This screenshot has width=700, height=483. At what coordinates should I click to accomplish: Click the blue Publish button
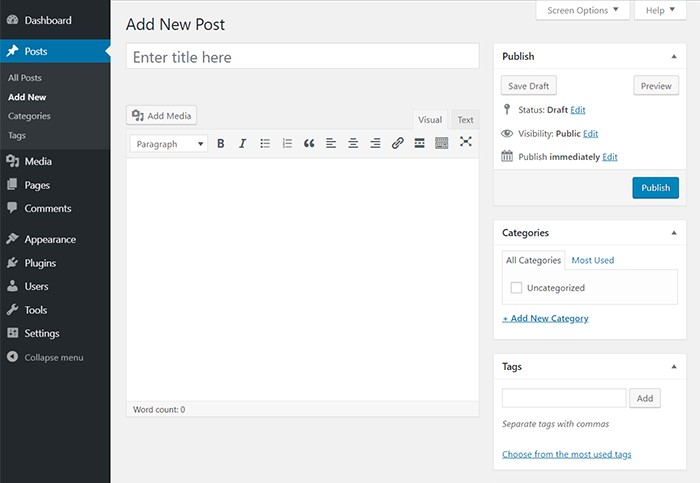coord(655,188)
